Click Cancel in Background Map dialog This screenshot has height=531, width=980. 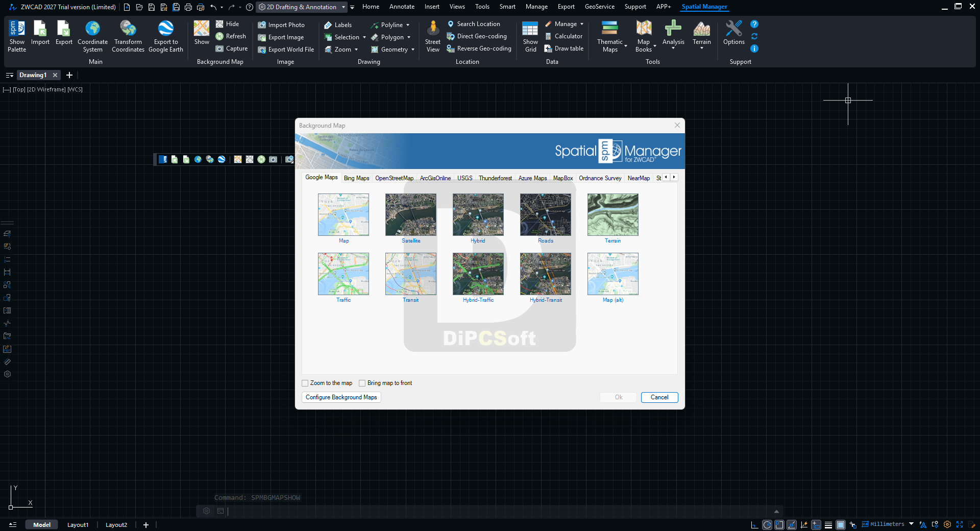tap(659, 397)
